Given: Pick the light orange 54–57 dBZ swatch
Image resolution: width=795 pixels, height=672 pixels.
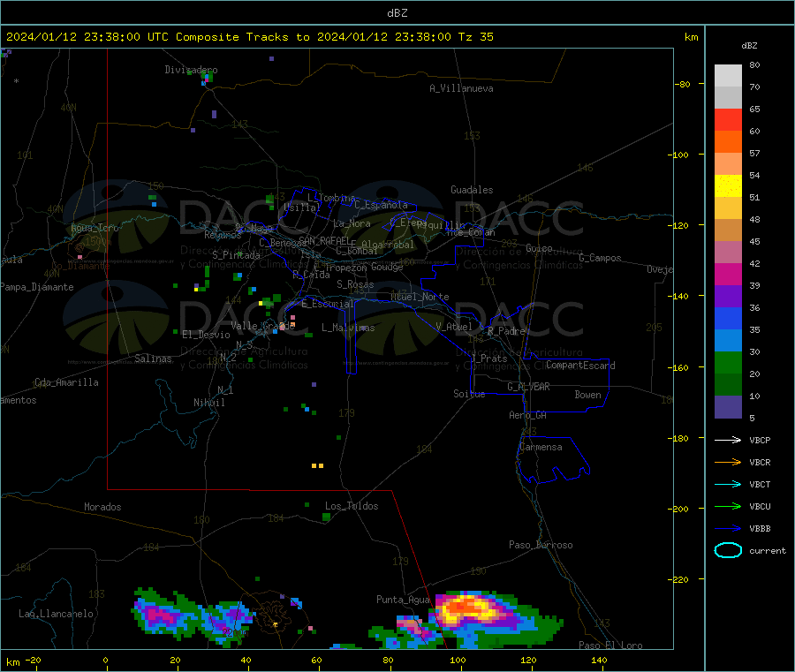Looking at the screenshot, I should click(x=728, y=163).
